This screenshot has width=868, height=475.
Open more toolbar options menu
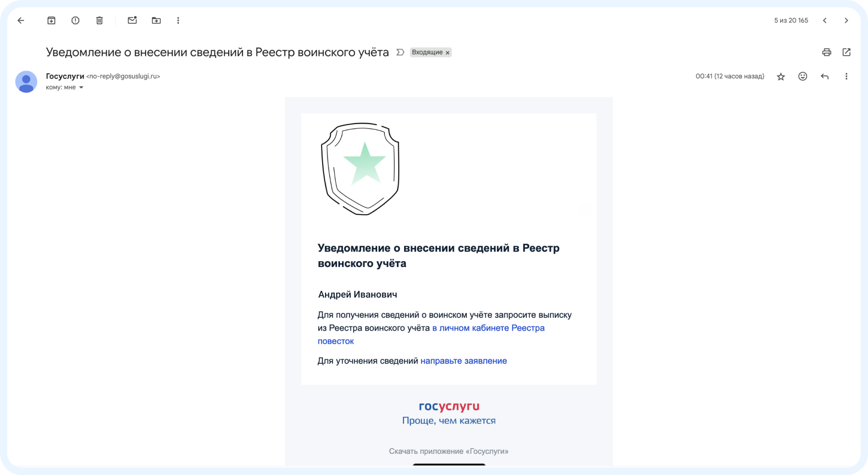pos(178,20)
